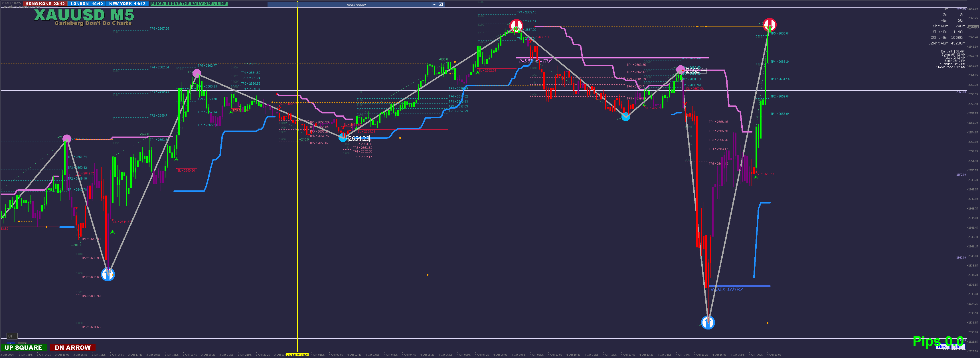Click the pink INDEX ENTRY label
Viewport: 980px width, 358px height.
(x=535, y=61)
